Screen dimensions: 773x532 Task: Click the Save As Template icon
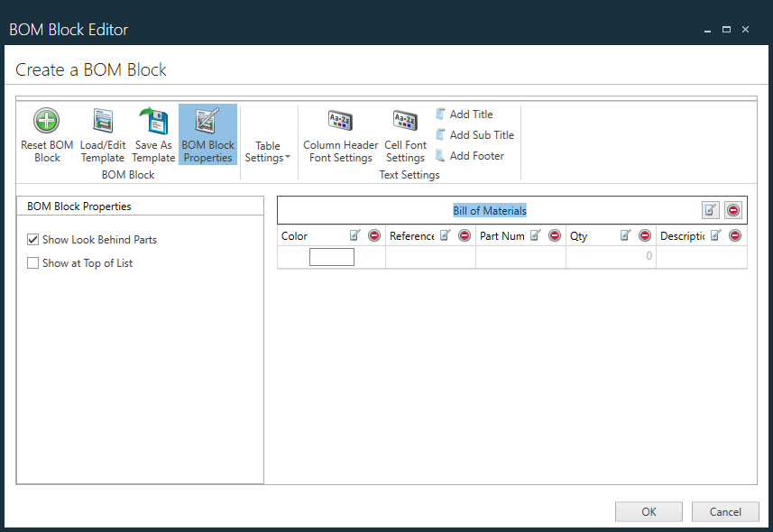[153, 121]
